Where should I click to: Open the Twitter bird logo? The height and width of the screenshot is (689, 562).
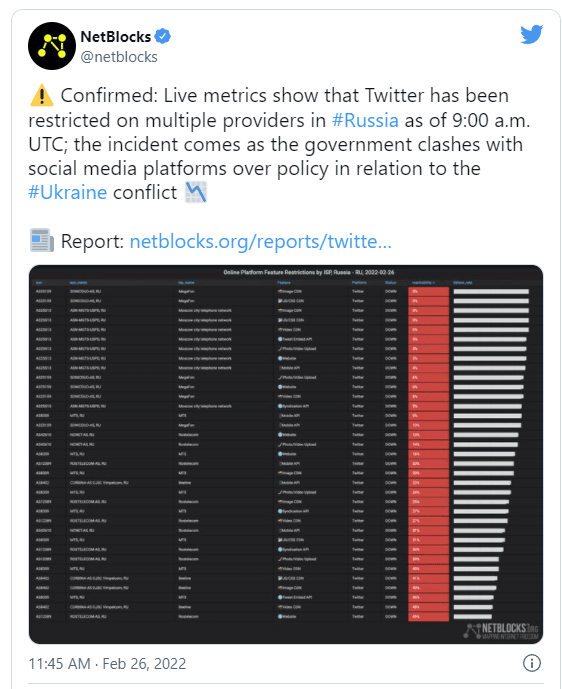tap(531, 35)
